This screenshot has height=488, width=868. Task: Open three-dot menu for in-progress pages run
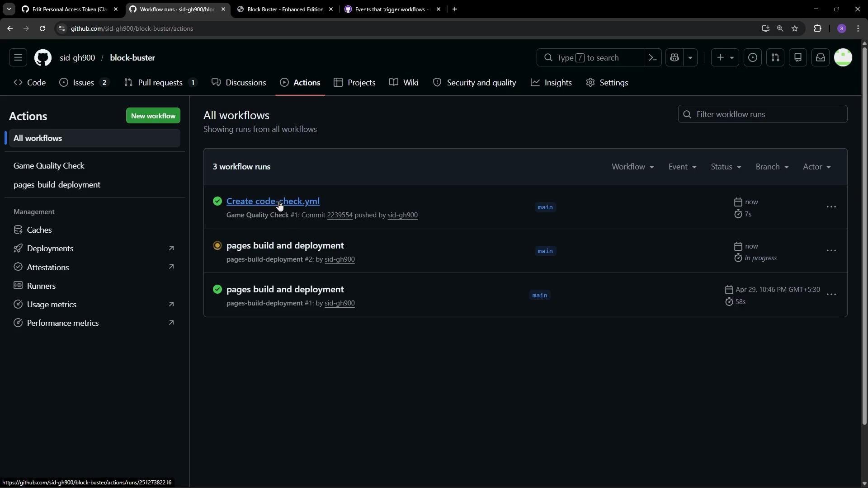click(x=831, y=251)
